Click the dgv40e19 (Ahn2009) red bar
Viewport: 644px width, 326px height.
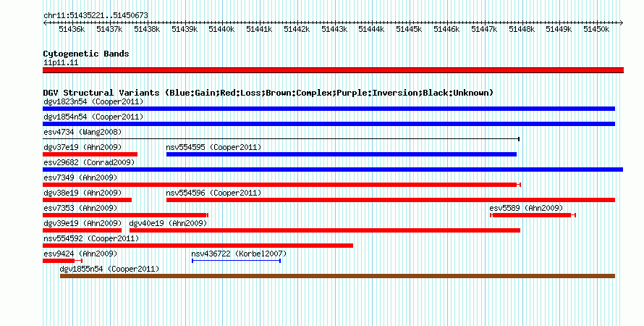pos(325,230)
